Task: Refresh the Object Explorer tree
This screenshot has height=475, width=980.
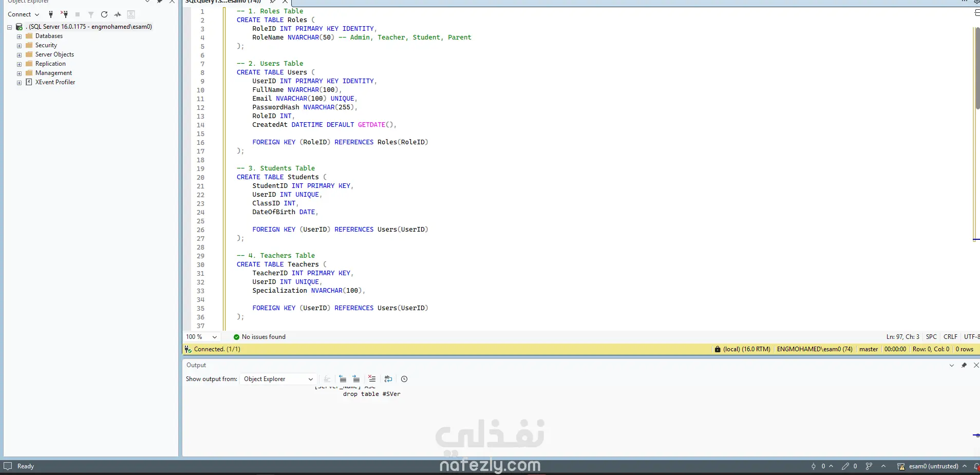Action: pyautogui.click(x=104, y=14)
